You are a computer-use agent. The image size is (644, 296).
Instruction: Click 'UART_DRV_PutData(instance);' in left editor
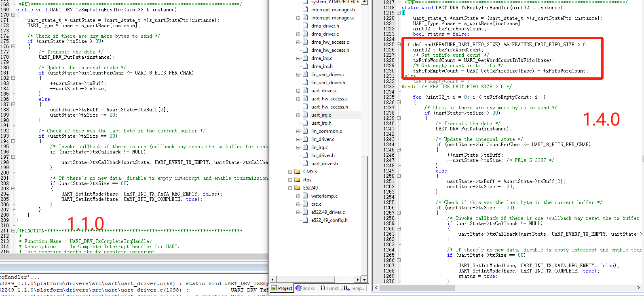tap(77, 57)
